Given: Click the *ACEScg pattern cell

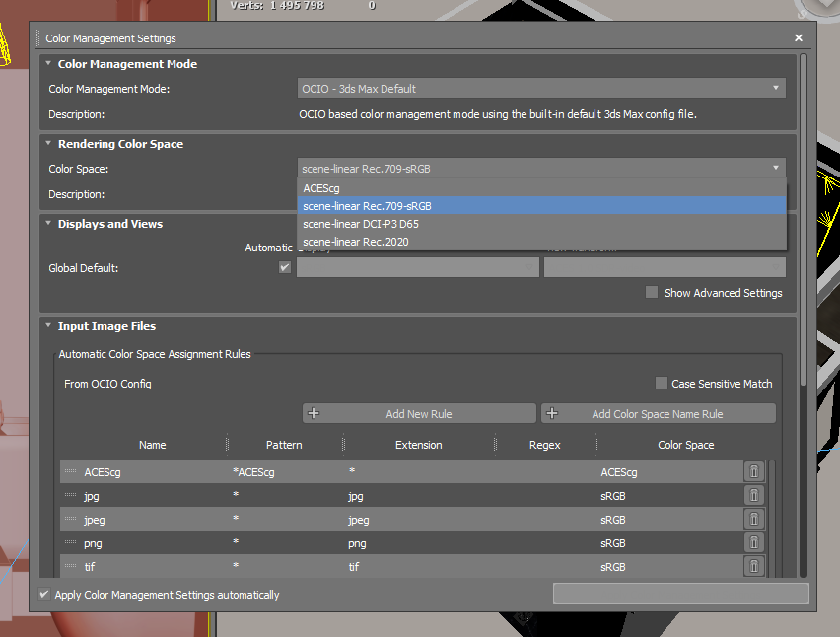Looking at the screenshot, I should click(253, 472).
